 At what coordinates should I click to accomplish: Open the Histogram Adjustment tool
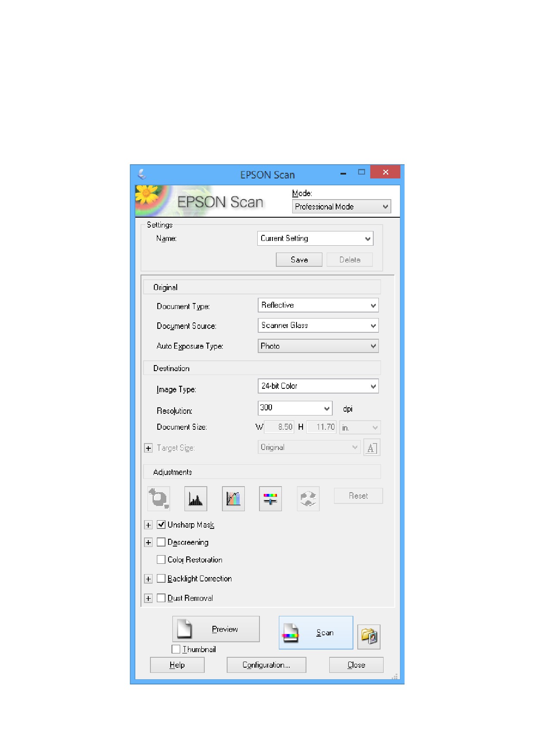click(196, 499)
